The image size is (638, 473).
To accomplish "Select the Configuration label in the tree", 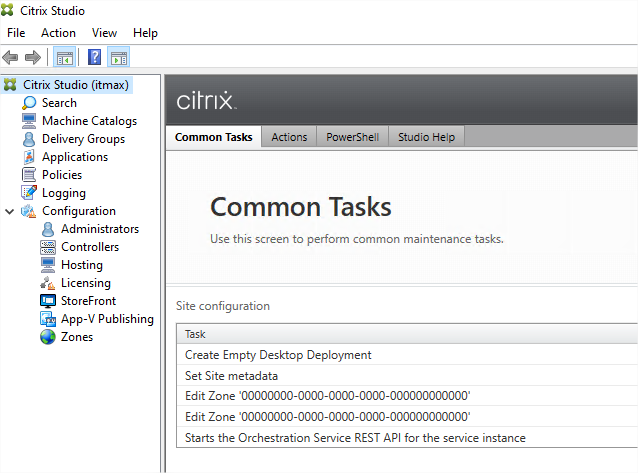I will point(79,211).
